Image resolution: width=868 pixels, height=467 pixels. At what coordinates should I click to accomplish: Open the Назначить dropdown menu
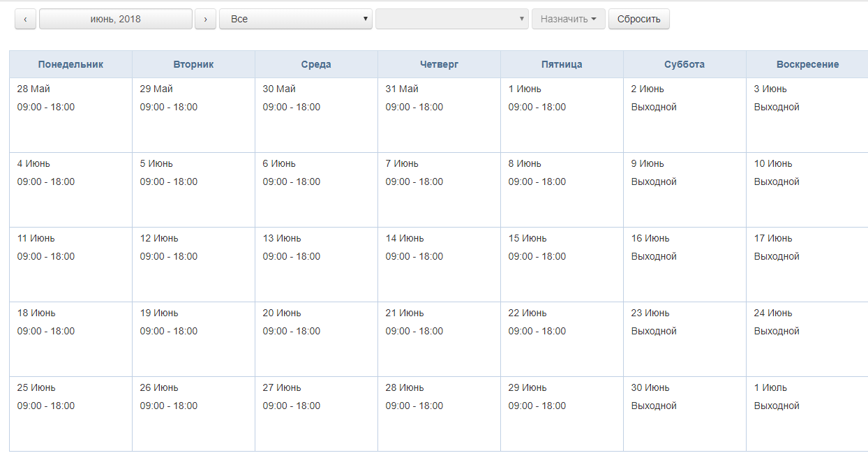[x=568, y=19]
